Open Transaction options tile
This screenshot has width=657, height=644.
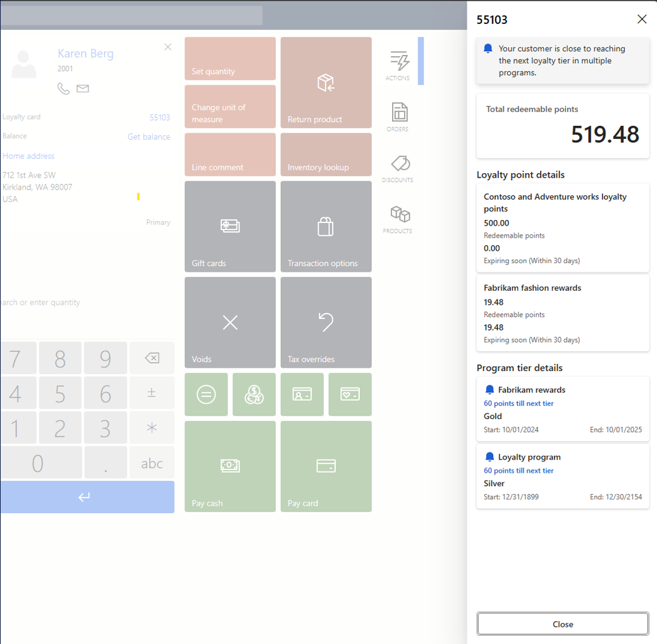pos(326,226)
